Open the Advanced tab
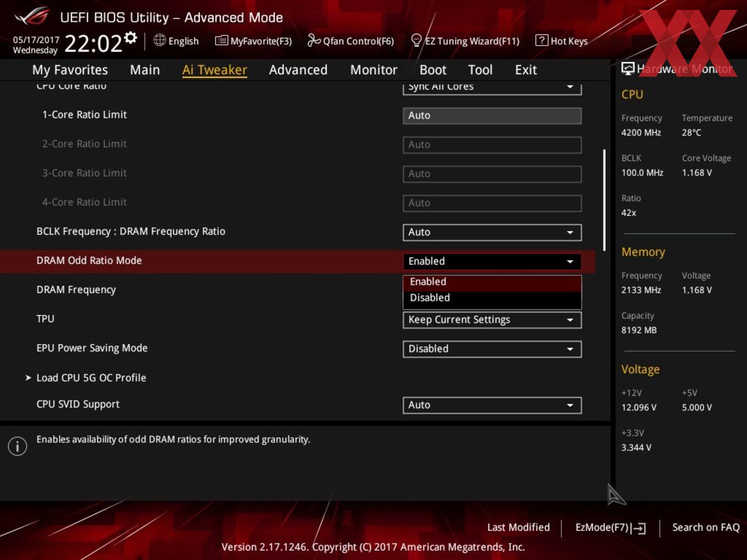This screenshot has height=560, width=747. (298, 70)
